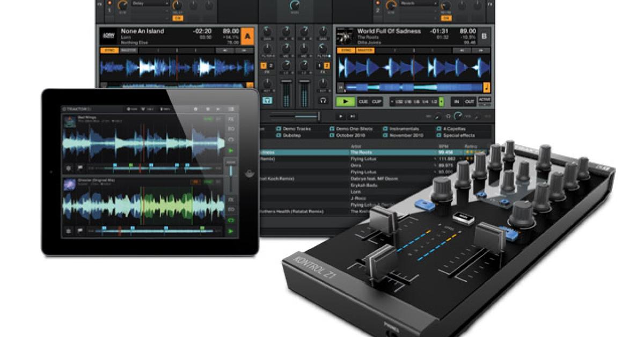Select the 1/8 loop size on Deck B

point(416,101)
